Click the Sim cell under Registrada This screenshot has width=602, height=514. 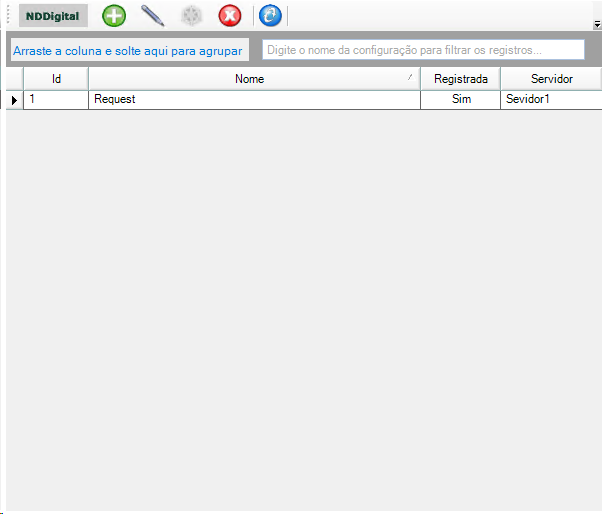[x=460, y=100]
